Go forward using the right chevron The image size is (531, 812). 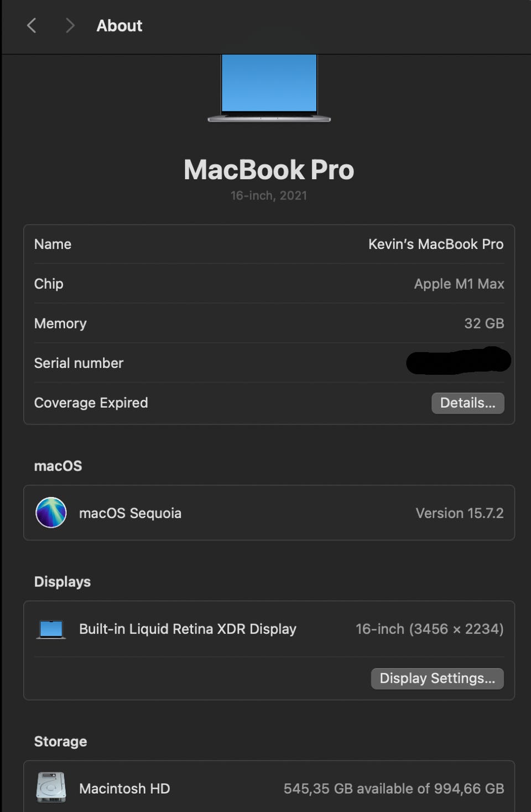(x=70, y=25)
